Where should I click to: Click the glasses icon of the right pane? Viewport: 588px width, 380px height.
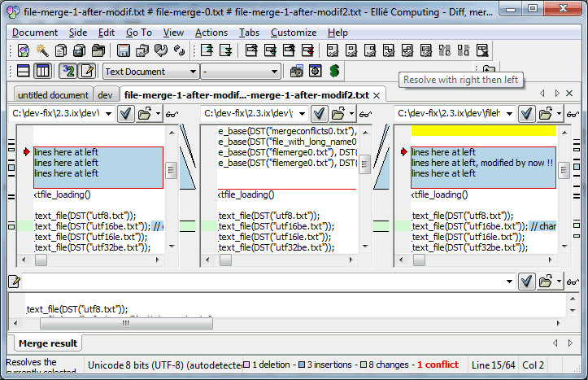pyautogui.click(x=573, y=114)
